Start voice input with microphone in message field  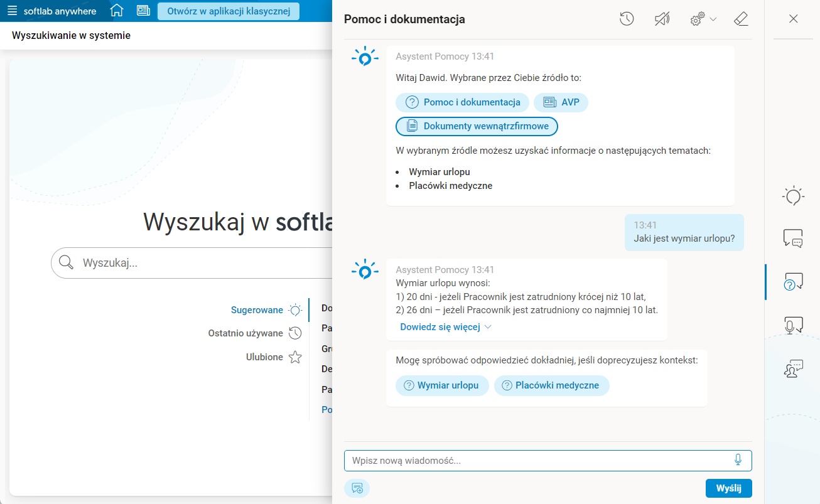pyautogui.click(x=738, y=460)
